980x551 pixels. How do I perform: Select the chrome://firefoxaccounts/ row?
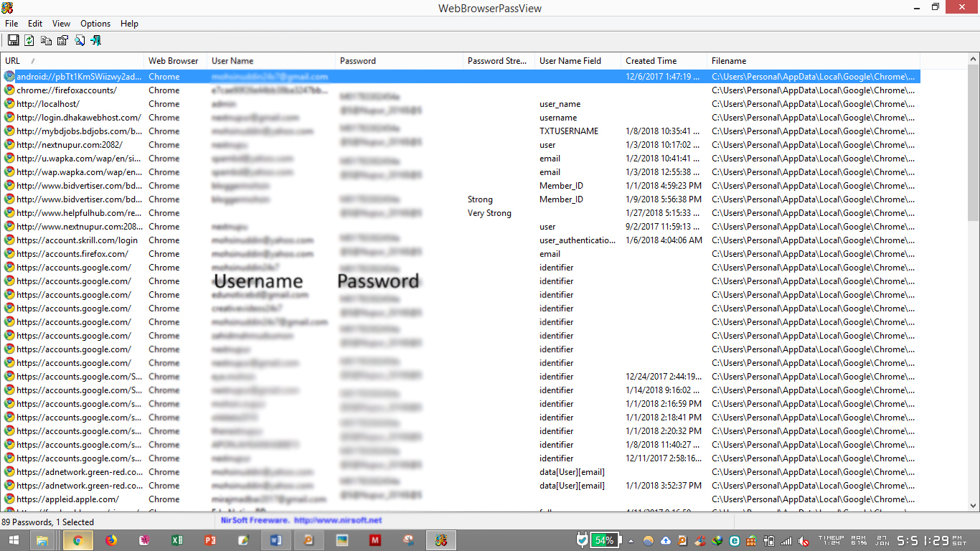tap(461, 90)
